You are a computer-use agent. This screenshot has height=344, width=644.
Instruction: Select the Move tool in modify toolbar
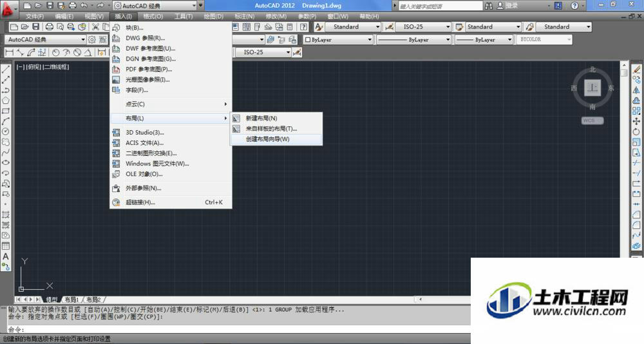[636, 121]
